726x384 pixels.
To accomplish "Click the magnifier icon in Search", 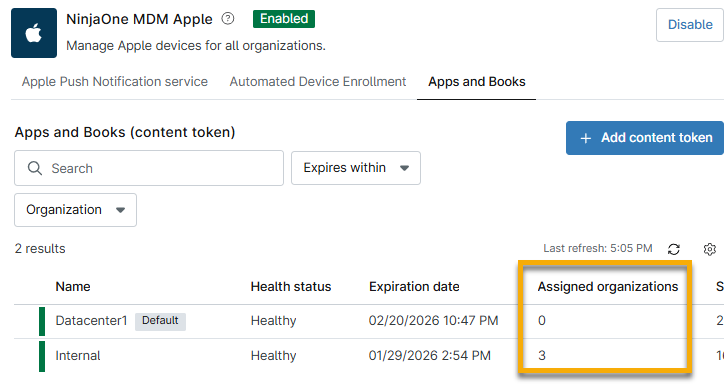I will (35, 168).
